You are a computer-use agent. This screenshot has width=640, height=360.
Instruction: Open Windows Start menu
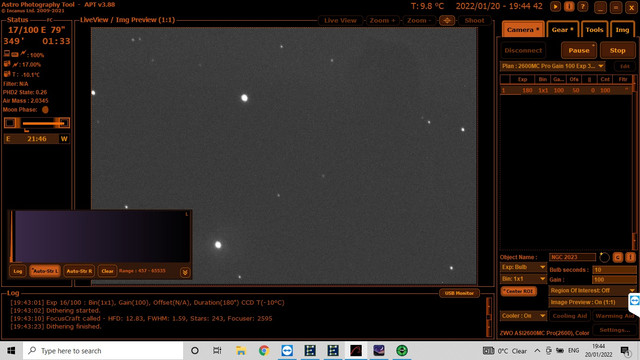(x=11, y=351)
